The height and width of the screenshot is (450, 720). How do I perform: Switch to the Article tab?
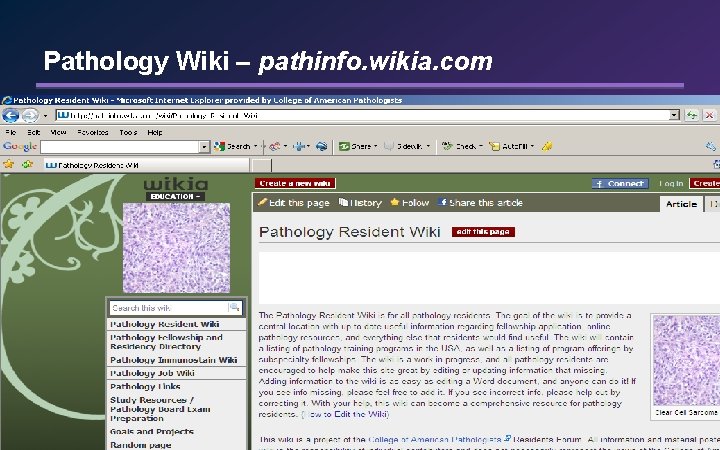(681, 204)
